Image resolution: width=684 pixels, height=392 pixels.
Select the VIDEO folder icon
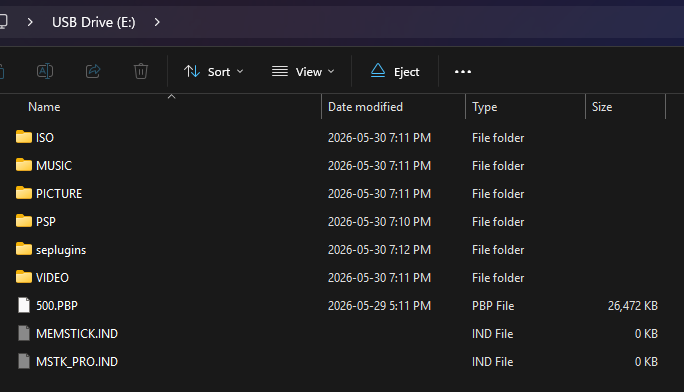(24, 277)
